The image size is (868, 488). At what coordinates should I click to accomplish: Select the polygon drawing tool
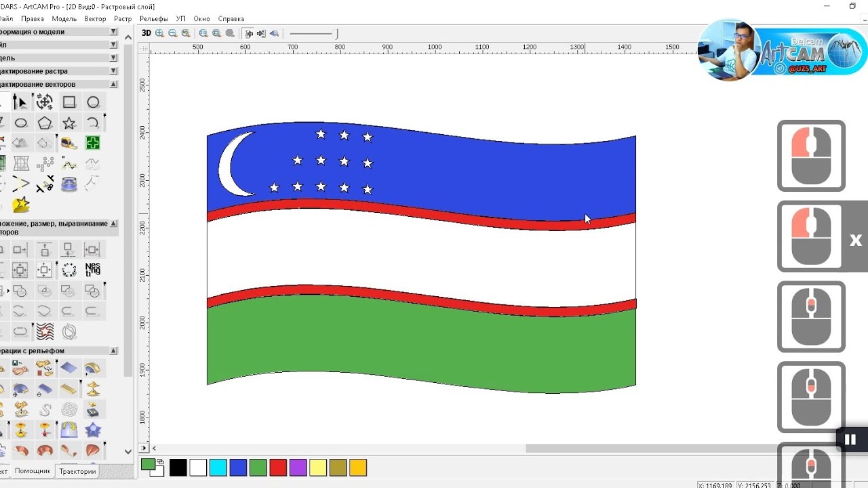(45, 123)
